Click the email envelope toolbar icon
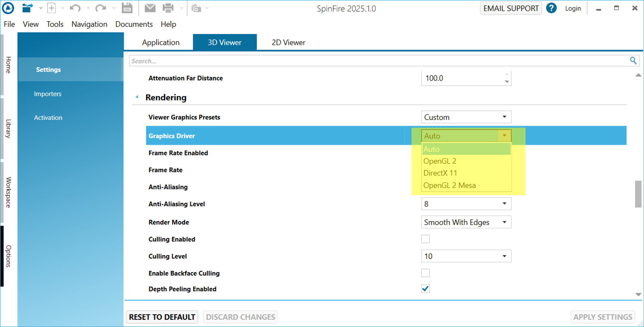644x327 pixels. tap(150, 8)
